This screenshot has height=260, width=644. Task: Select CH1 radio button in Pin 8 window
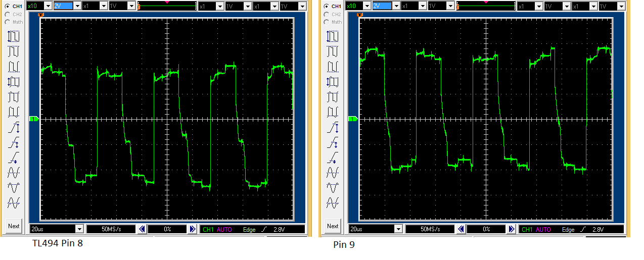point(7,6)
